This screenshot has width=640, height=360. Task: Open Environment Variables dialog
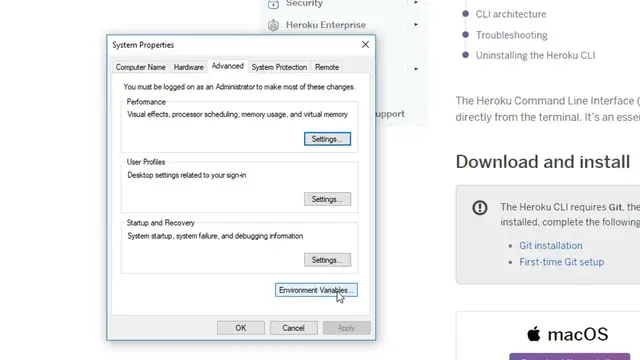click(316, 290)
